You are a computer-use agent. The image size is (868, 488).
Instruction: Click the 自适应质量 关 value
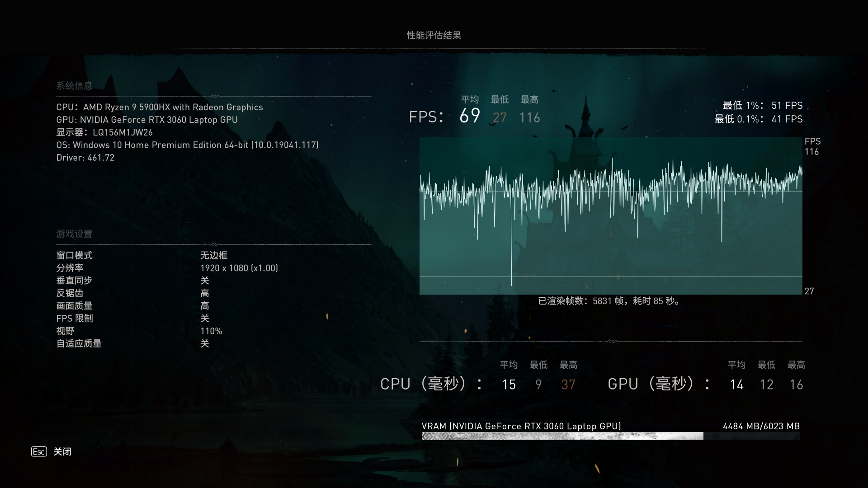point(205,344)
